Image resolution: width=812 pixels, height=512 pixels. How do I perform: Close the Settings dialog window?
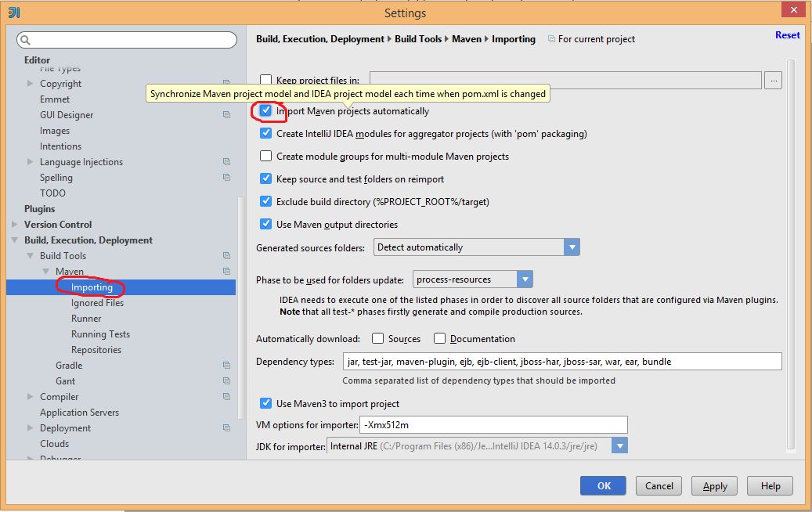pyautogui.click(x=793, y=9)
